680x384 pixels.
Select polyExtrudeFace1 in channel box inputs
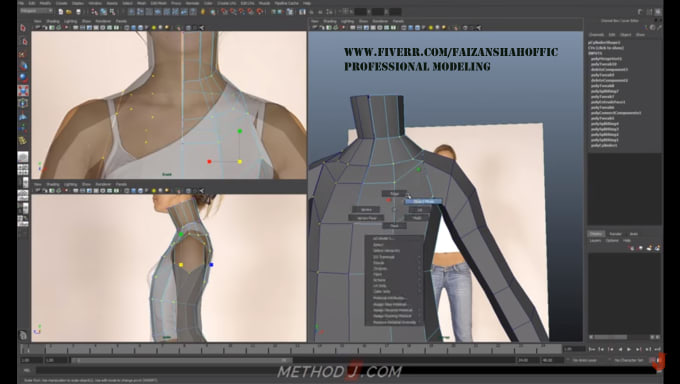tap(608, 102)
